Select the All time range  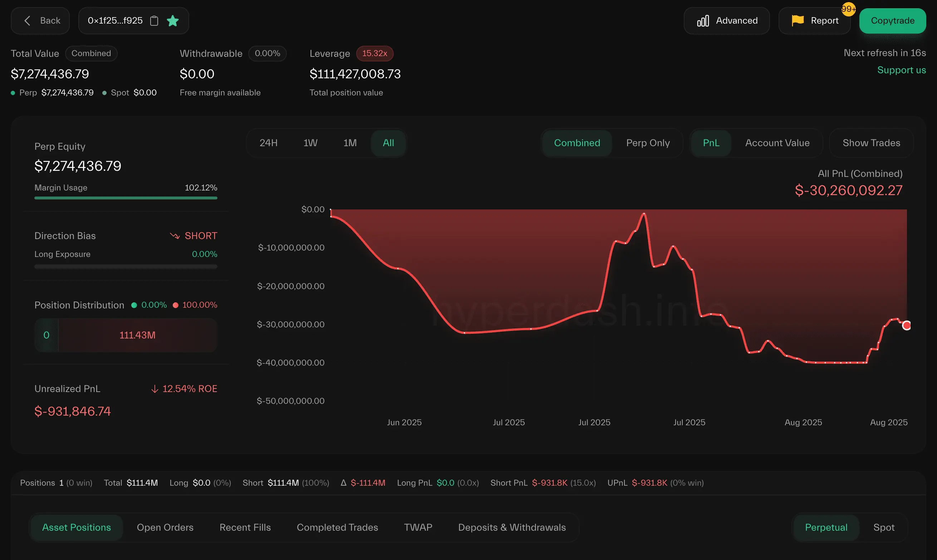[x=388, y=143]
